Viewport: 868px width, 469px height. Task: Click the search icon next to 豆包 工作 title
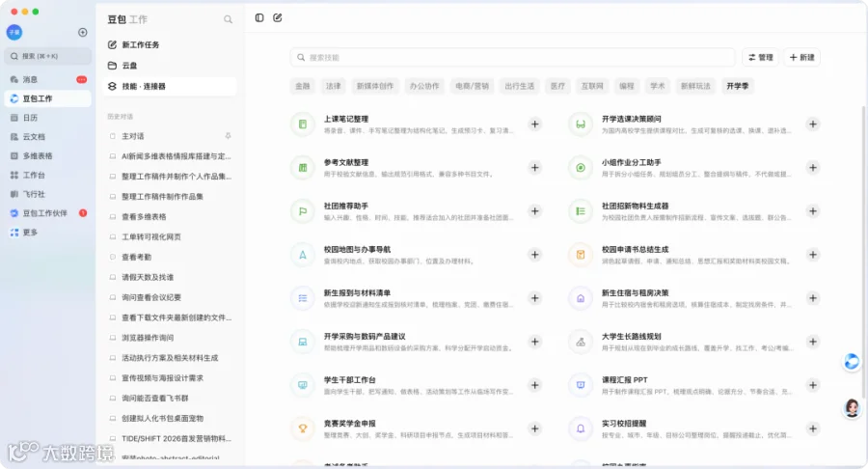pos(228,19)
